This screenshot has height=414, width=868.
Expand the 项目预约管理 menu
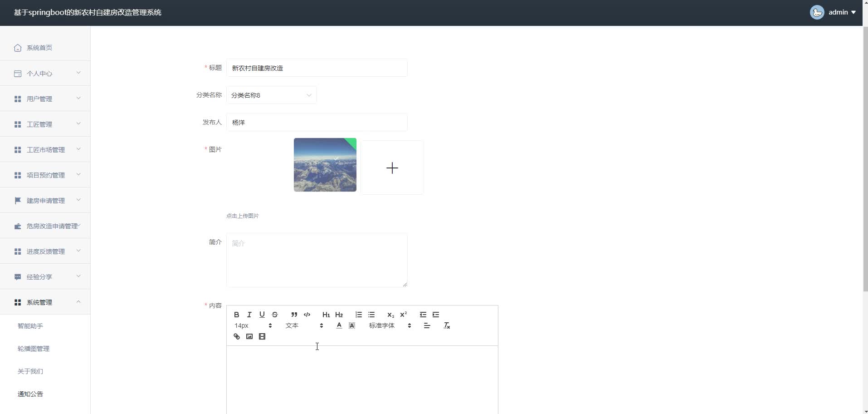pyautogui.click(x=45, y=175)
